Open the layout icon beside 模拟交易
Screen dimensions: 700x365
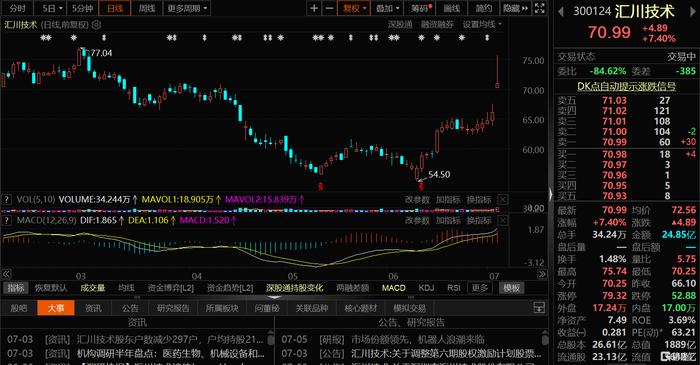point(539,307)
